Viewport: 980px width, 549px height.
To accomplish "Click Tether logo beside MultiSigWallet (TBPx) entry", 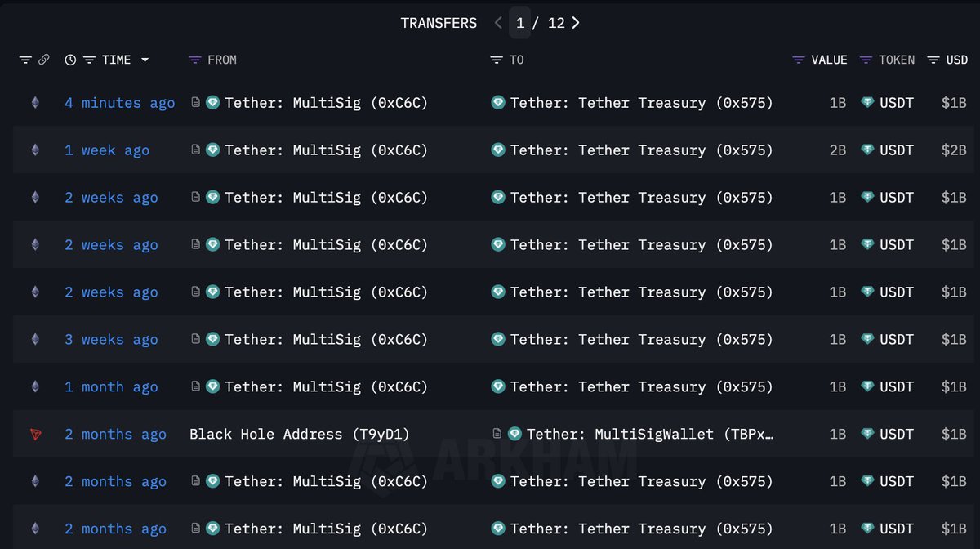I will [x=514, y=434].
